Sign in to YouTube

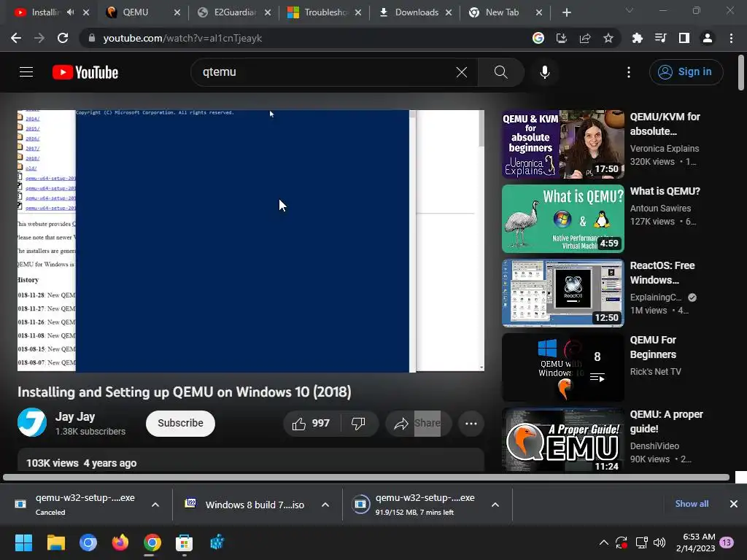tap(686, 72)
